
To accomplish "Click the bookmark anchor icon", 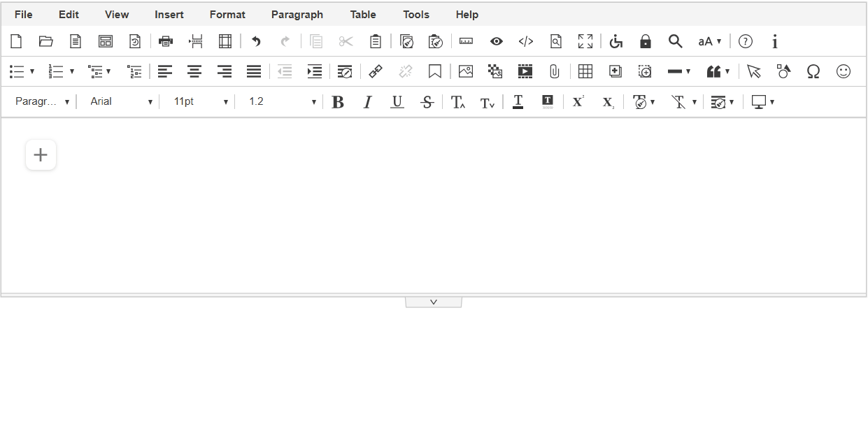I will (x=435, y=71).
